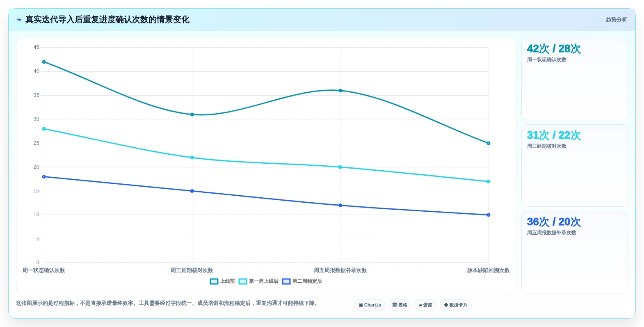Click x-axis label 周五周报数据补录次数

(340, 270)
